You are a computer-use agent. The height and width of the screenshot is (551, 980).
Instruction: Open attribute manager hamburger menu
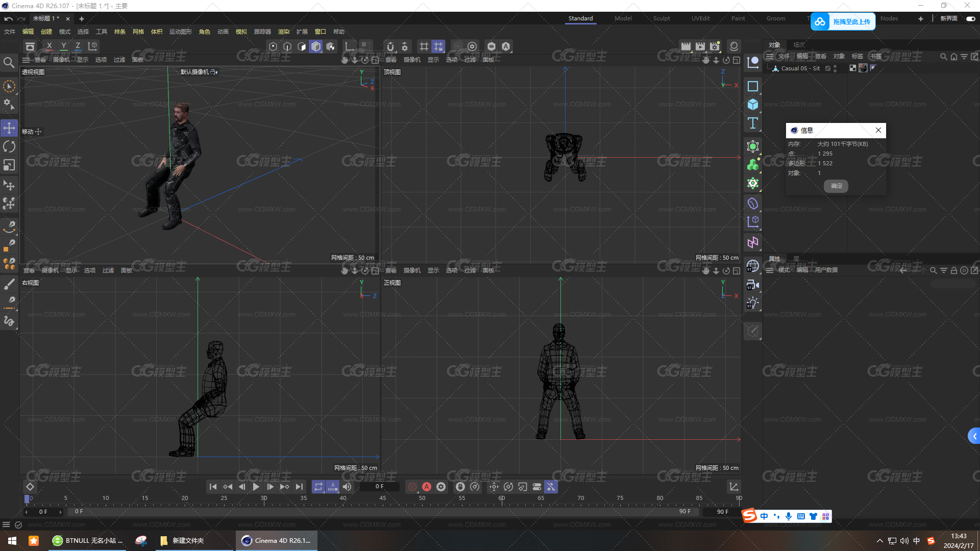click(x=770, y=270)
